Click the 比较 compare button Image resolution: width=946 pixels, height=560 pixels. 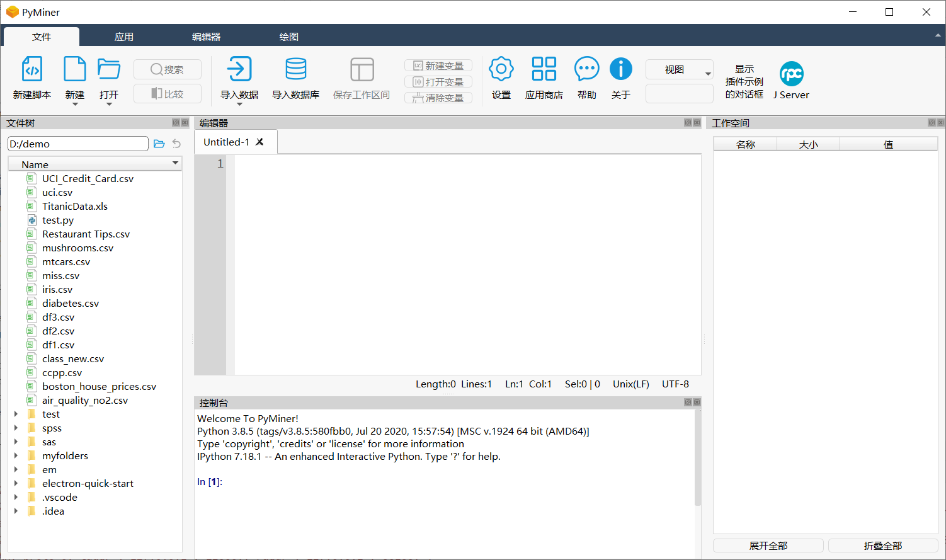168,94
